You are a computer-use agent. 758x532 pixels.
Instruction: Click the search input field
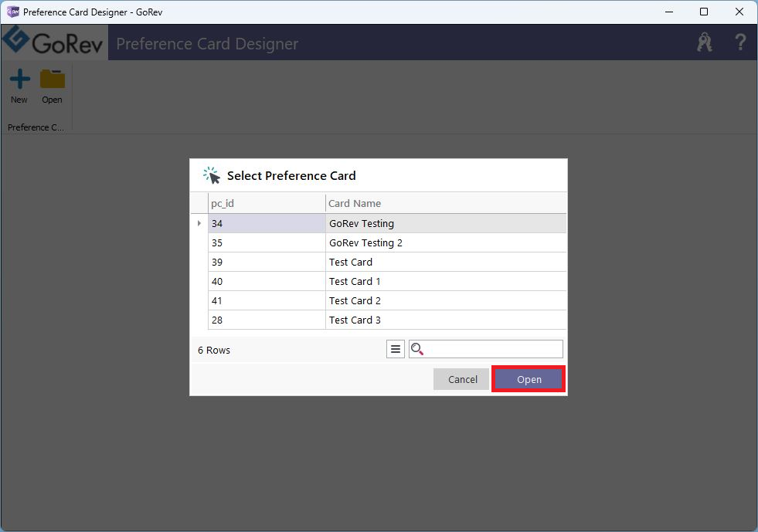tap(486, 349)
